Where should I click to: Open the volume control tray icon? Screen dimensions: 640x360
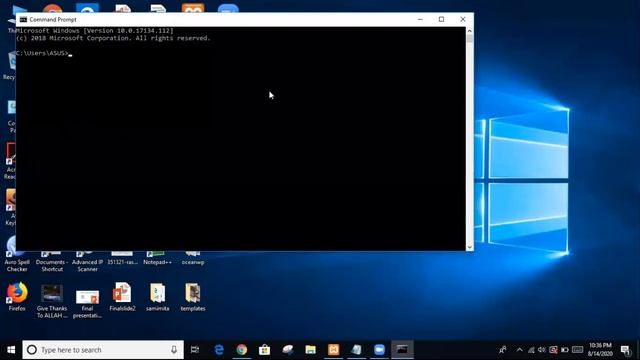point(542,350)
